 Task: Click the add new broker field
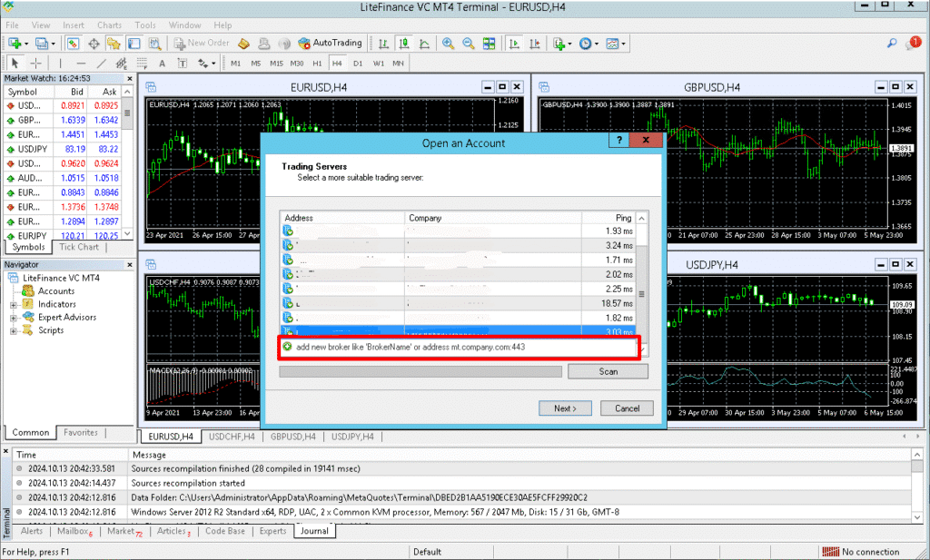(459, 348)
